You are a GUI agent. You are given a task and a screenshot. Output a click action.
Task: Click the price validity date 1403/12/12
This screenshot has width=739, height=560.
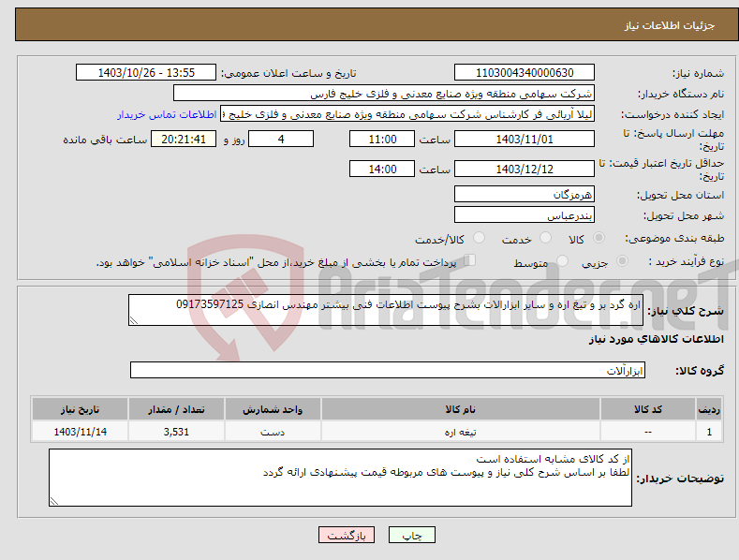point(525,169)
